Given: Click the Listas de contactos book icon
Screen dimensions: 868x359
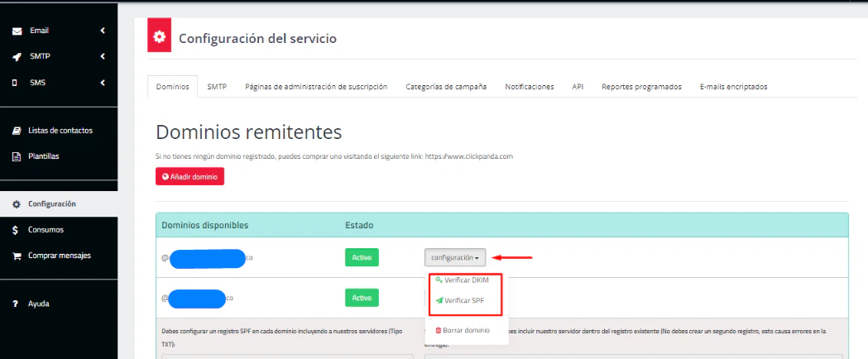Looking at the screenshot, I should [x=17, y=131].
